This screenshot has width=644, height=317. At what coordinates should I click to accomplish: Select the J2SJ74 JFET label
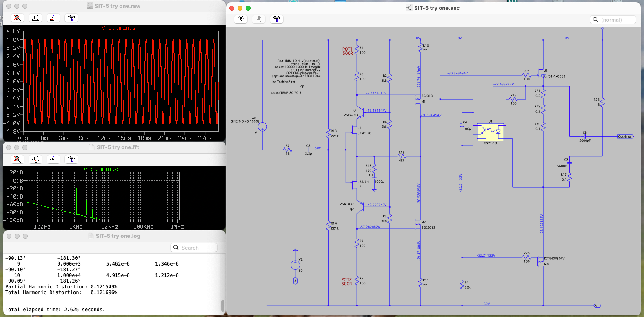363,181
